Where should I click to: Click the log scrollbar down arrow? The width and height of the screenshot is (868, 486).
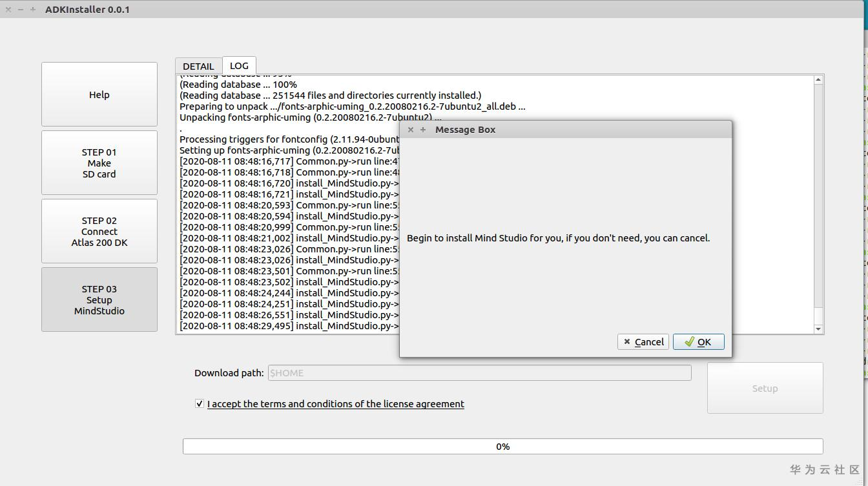(818, 329)
